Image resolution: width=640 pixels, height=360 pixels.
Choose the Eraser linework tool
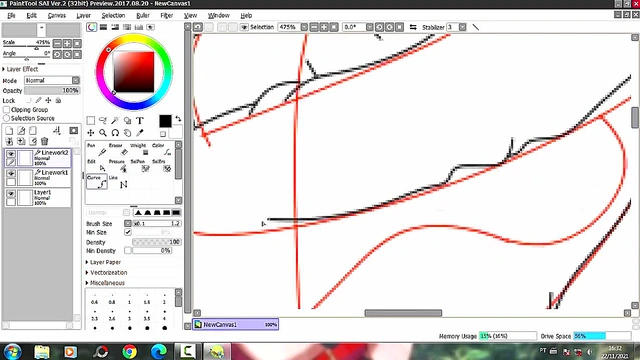click(118, 149)
